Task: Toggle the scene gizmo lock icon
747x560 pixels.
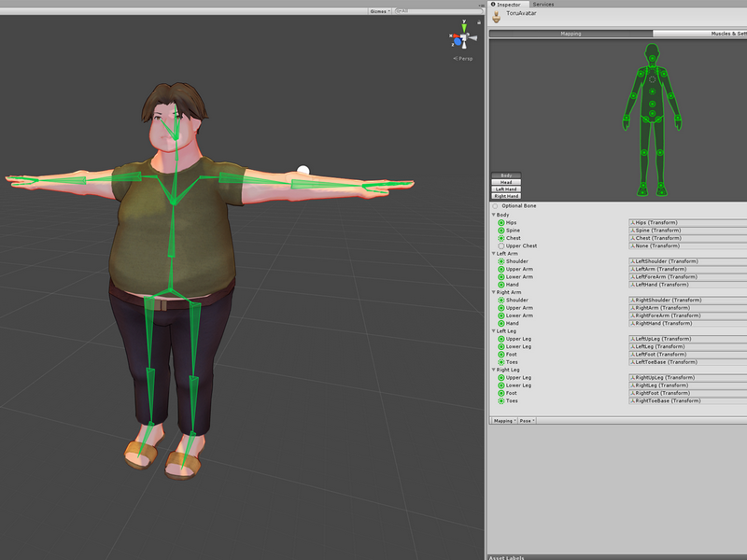Action: (x=479, y=21)
